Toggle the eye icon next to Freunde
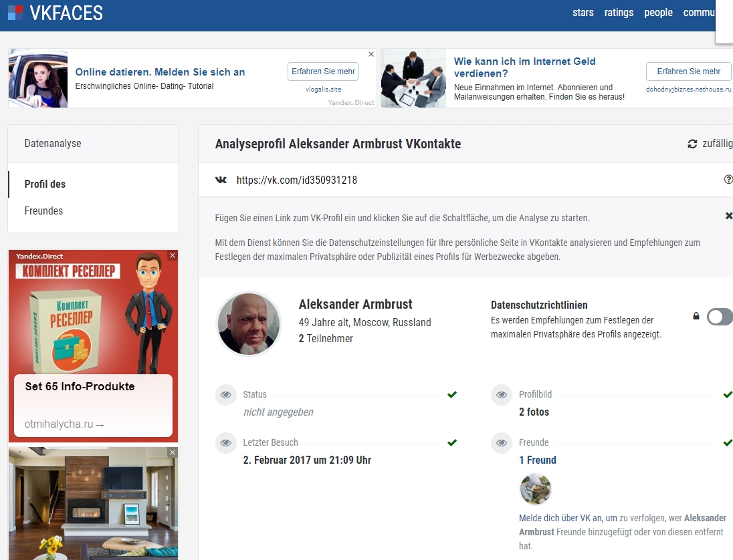 pos(502,443)
